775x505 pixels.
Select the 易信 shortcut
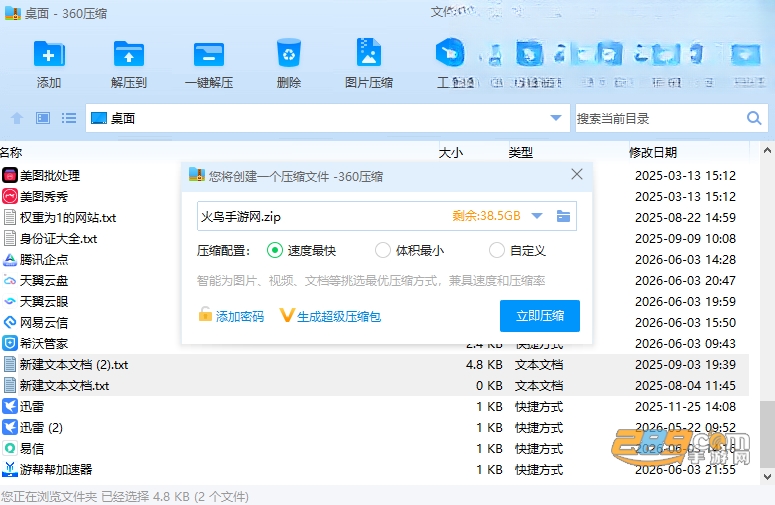pyautogui.click(x=23, y=449)
